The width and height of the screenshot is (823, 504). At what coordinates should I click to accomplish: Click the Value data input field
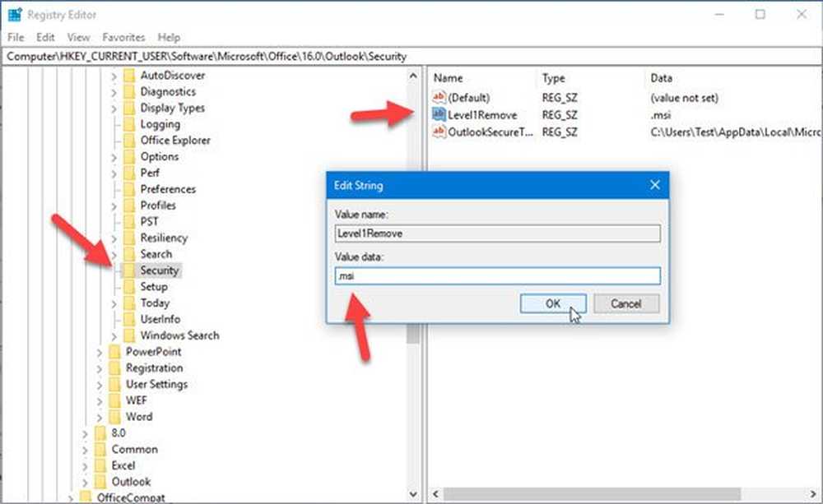click(497, 276)
